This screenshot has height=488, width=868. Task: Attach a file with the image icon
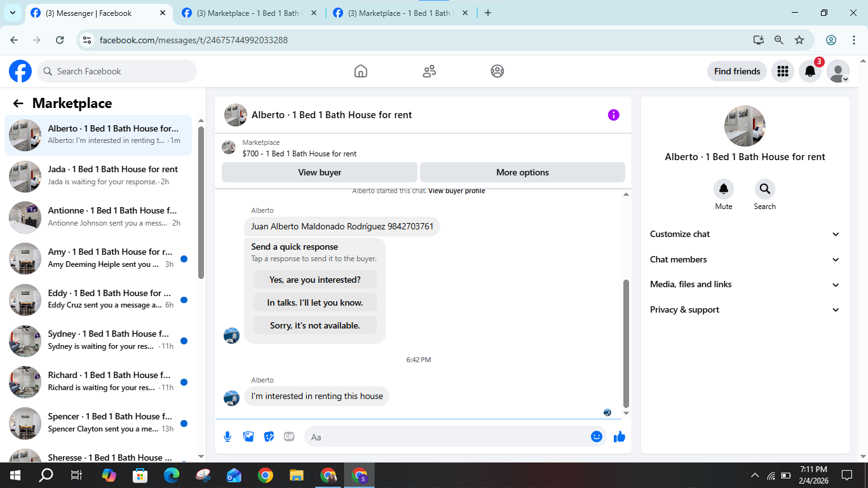[248, 437]
